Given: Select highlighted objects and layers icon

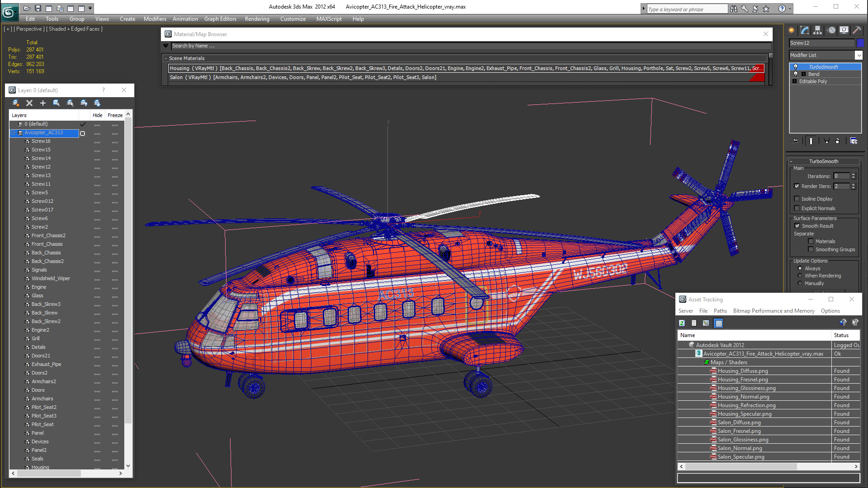Looking at the screenshot, I should coord(57,103).
